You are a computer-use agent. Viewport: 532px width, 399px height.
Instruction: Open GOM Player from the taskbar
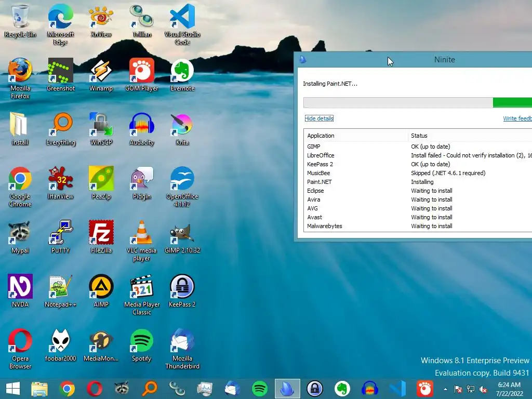click(x=424, y=389)
